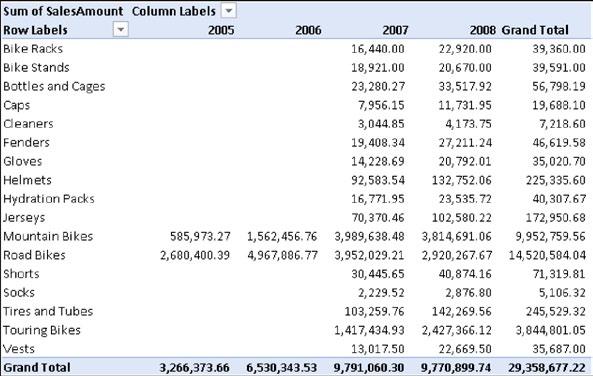This screenshot has height=376, width=593.
Task: Click Helmets 2007 value 92,583.54
Action: click(x=378, y=180)
